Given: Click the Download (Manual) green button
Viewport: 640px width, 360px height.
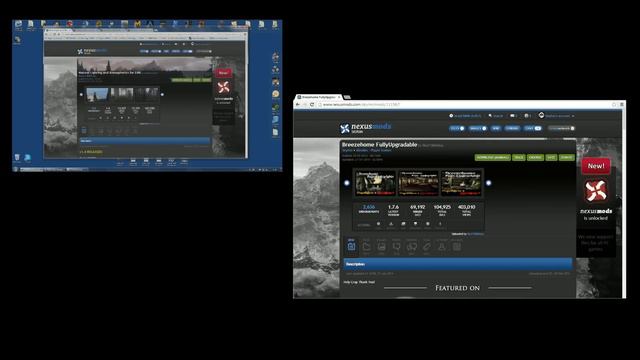Looking at the screenshot, I should coord(492,158).
